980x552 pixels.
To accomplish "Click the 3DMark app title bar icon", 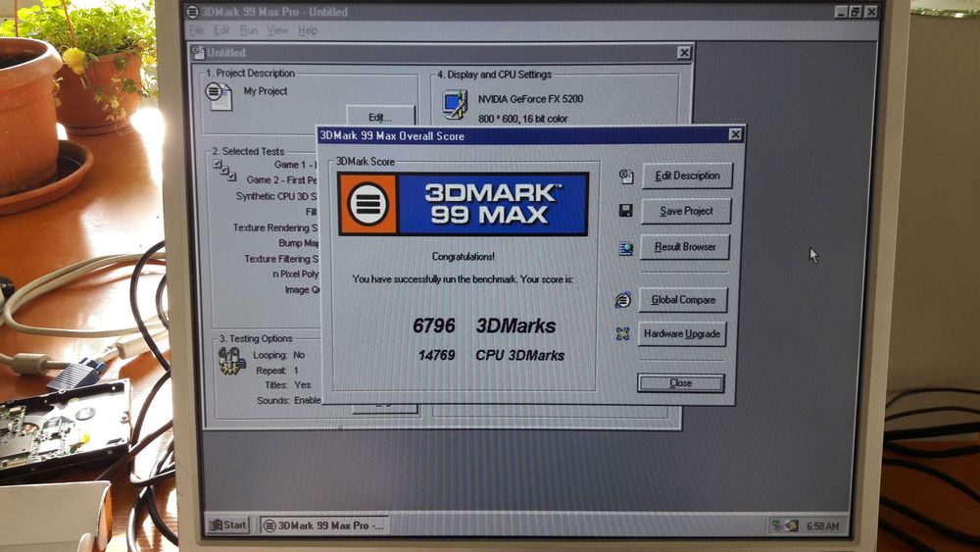I will [x=192, y=12].
